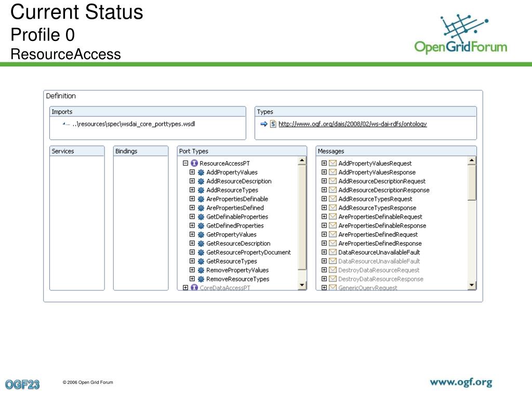Click the gear icon beside GetDefinableProperties operation
Image resolution: width=532 pixels, height=399 pixels.
(201, 217)
